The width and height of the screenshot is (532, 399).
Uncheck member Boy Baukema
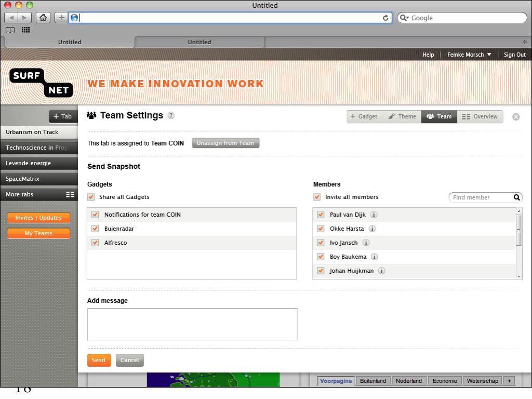pos(321,257)
